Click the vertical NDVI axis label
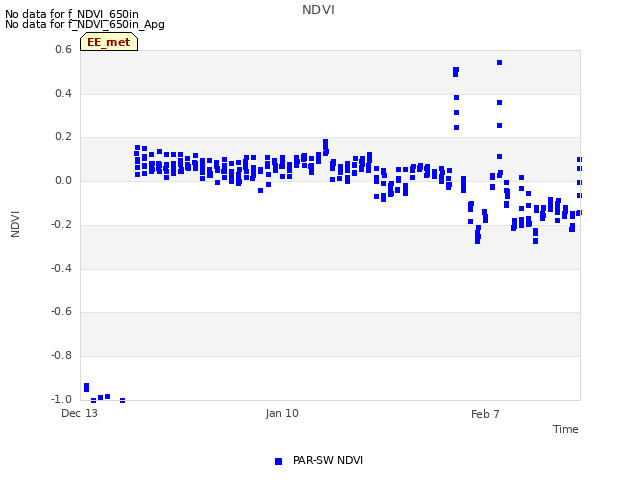The height and width of the screenshot is (480, 640). tap(15, 224)
